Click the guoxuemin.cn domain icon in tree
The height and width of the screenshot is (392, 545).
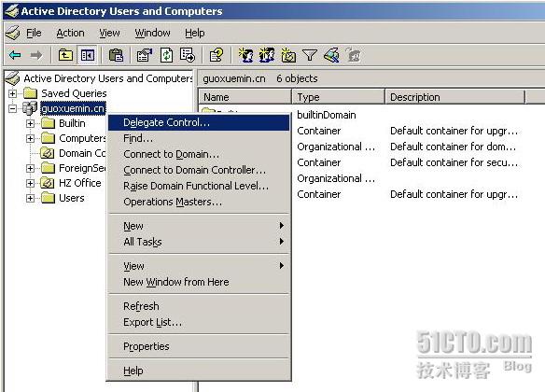(x=30, y=108)
